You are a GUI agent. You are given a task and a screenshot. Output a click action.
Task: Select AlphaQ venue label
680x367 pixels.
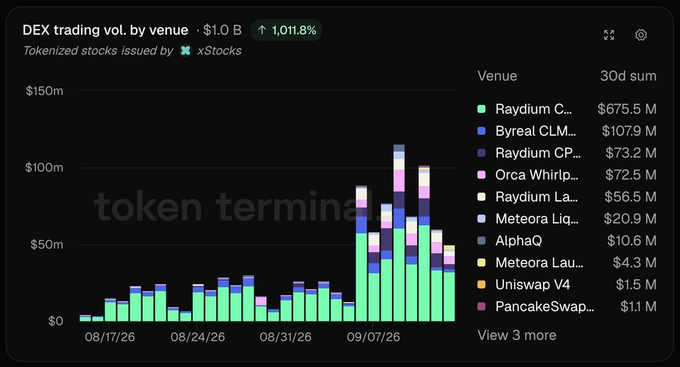click(x=519, y=241)
